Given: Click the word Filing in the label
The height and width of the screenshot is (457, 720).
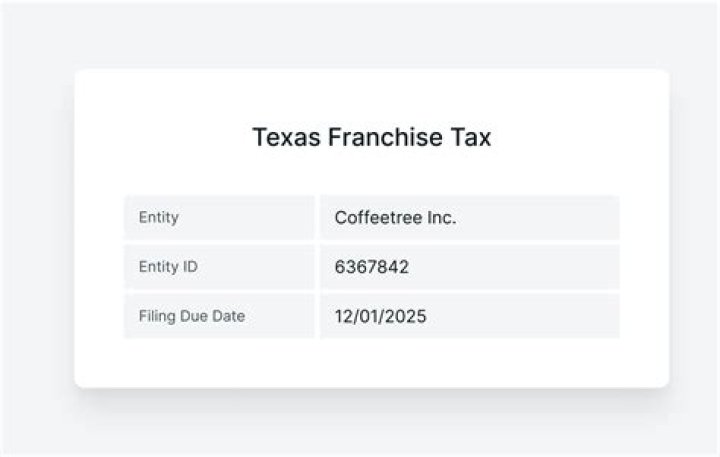Looking at the screenshot, I should point(155,316).
